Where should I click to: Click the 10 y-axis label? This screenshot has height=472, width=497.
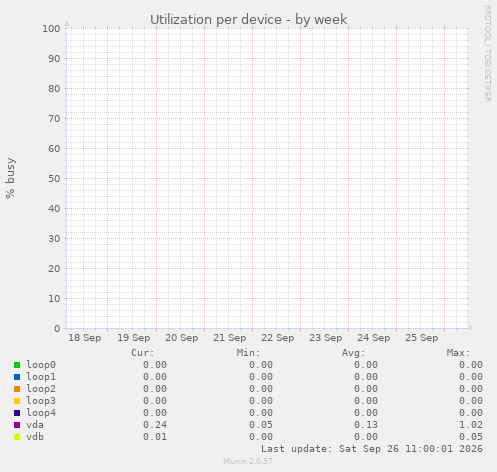point(54,299)
